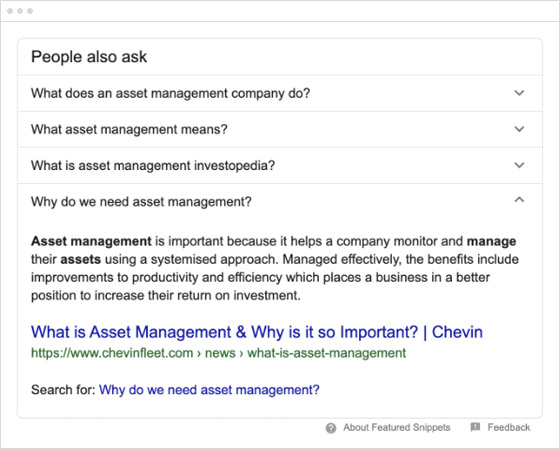Viewport: 560px width, 449px height.
Task: Open the Chevin "What is Asset Management" result
Action: coord(257,332)
